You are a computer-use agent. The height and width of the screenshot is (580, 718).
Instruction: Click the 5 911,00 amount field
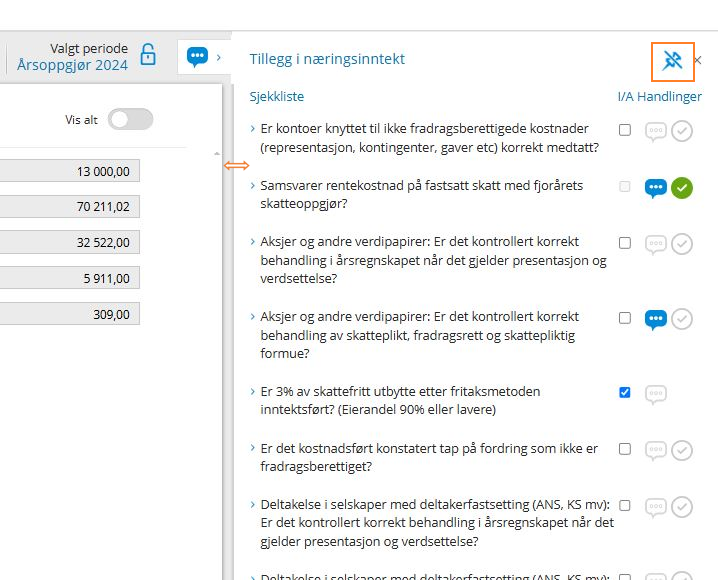tap(69, 278)
